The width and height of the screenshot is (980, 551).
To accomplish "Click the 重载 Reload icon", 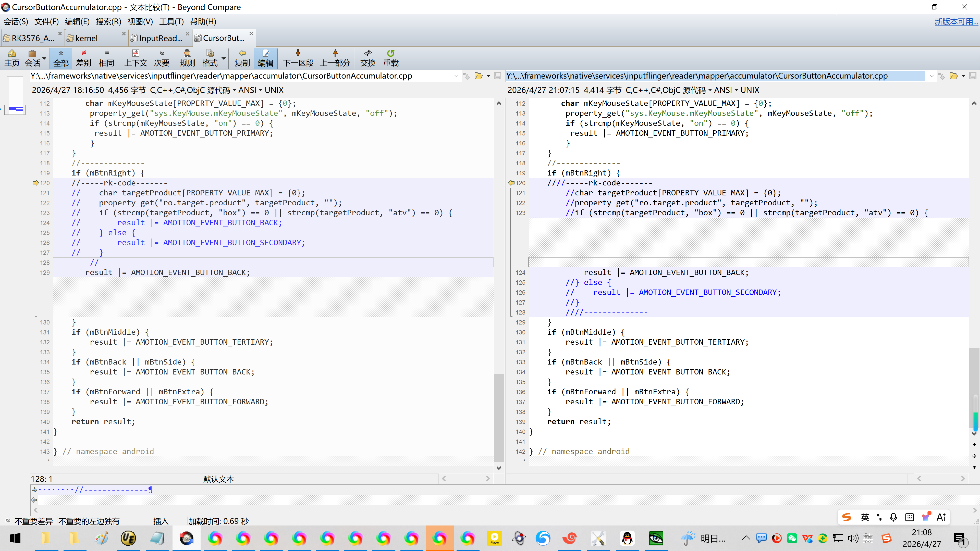I will 391,58.
